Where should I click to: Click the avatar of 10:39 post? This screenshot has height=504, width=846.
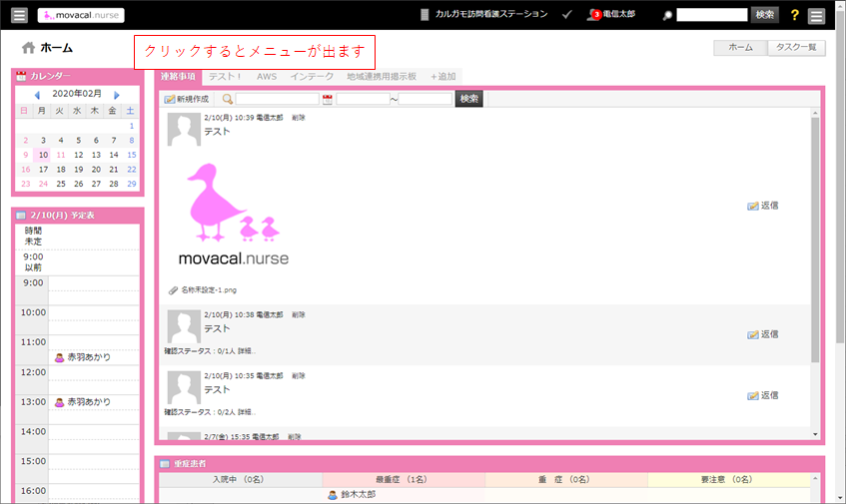click(x=184, y=130)
